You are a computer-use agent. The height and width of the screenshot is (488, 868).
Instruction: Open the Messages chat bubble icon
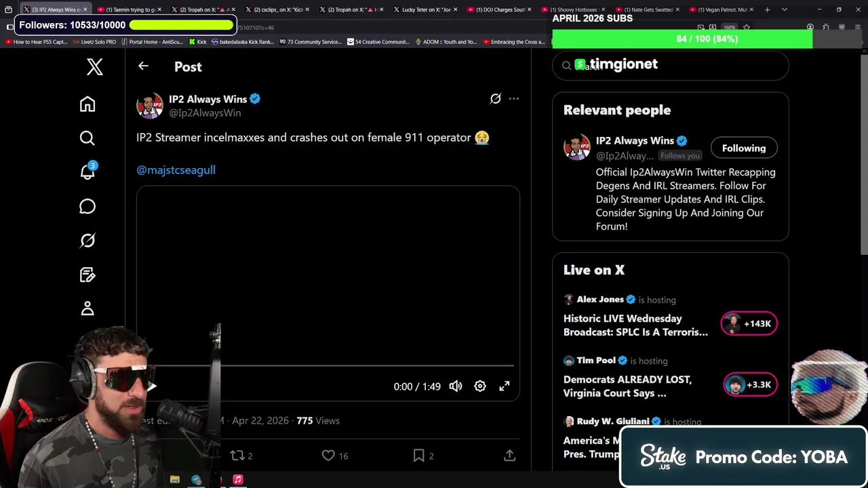pyautogui.click(x=87, y=206)
